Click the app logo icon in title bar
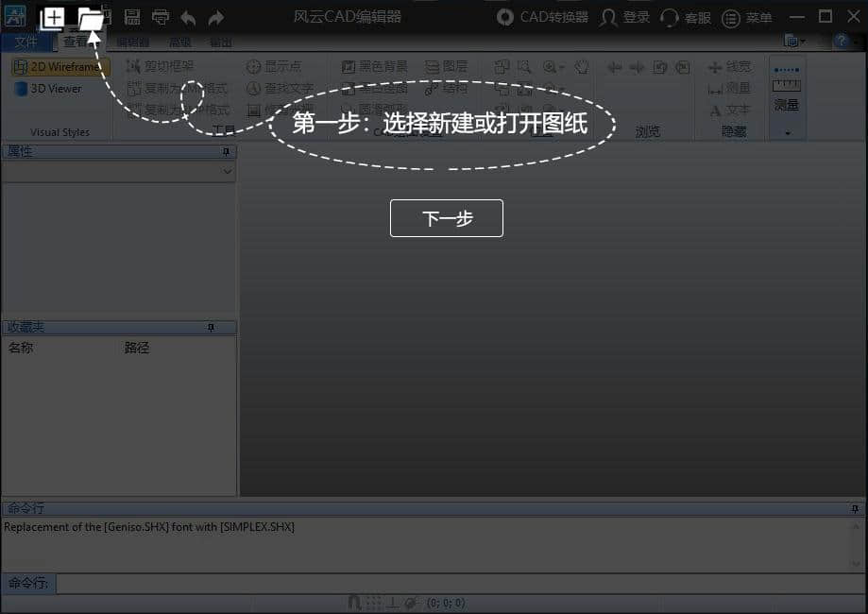Image resolution: width=868 pixels, height=614 pixels. coord(14,17)
